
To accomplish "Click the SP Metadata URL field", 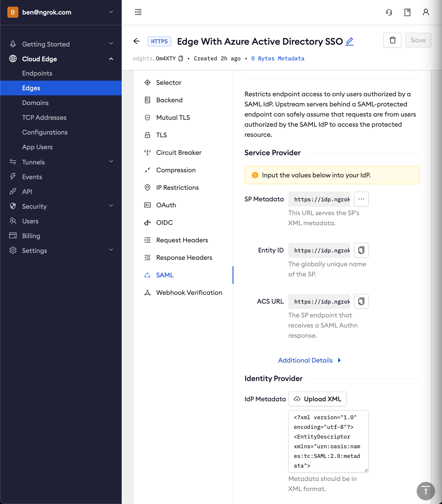I will click(319, 199).
